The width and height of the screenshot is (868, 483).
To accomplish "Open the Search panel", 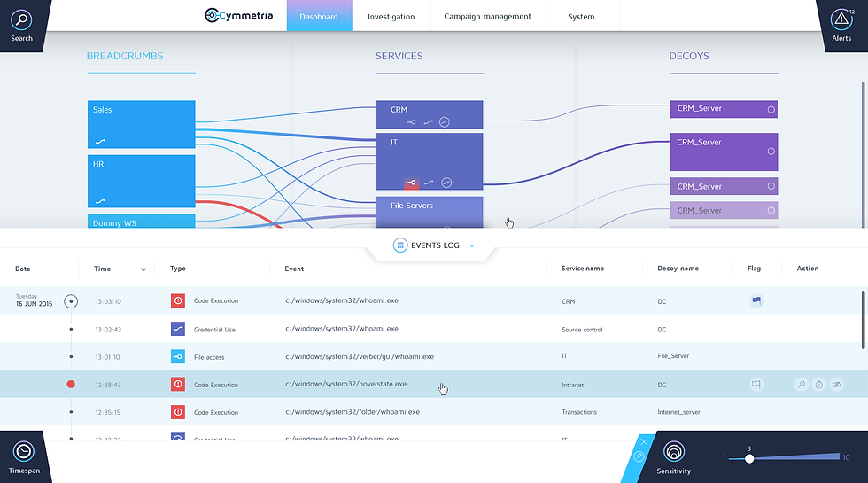I will click(x=21, y=26).
